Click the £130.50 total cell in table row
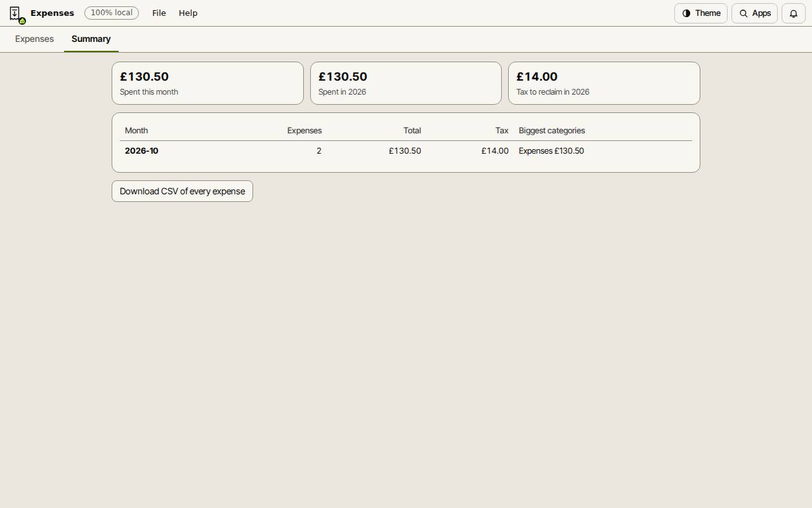812x508 pixels. coord(405,150)
